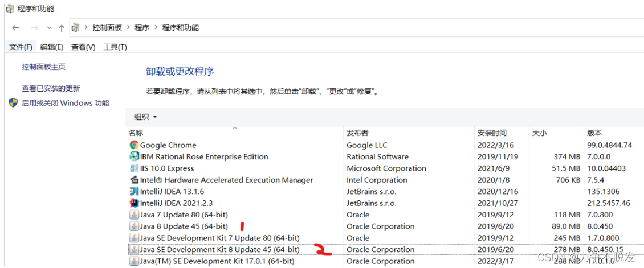Select Java(TM) SE Development Kit 17.0.1 entry
Screen dimensions: 644x268
pyautogui.click(x=217, y=261)
